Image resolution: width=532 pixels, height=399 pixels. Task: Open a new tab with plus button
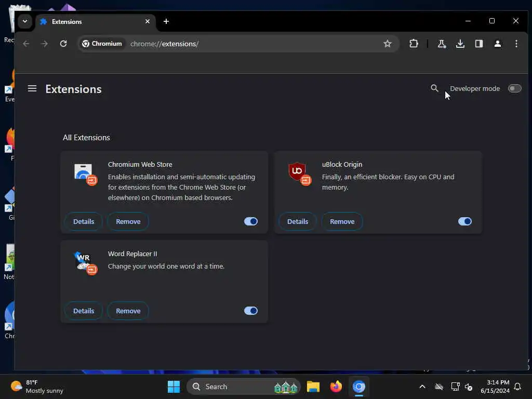166,21
